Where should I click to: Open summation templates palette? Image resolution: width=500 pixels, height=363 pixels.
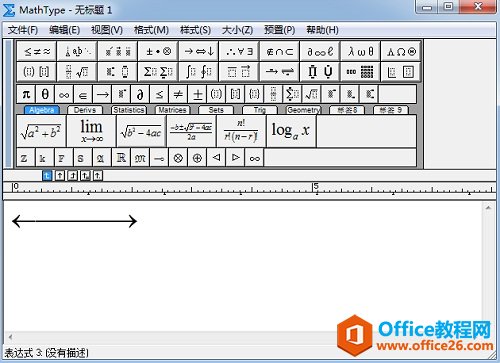158,72
